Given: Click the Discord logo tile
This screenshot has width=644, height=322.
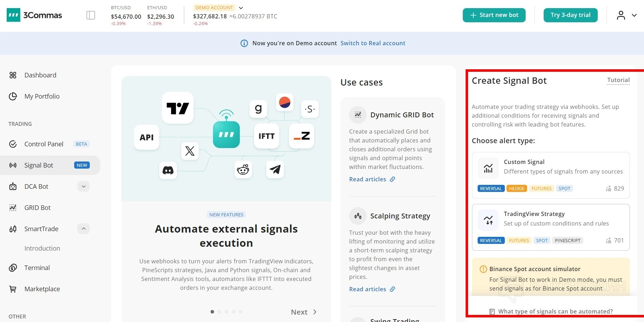Looking at the screenshot, I should coord(168,170).
